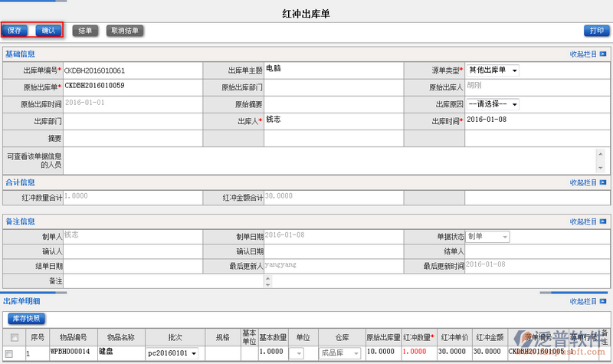This screenshot has height=364, width=613.
Task: Open the 出库原因 dropdown
Action: point(514,104)
